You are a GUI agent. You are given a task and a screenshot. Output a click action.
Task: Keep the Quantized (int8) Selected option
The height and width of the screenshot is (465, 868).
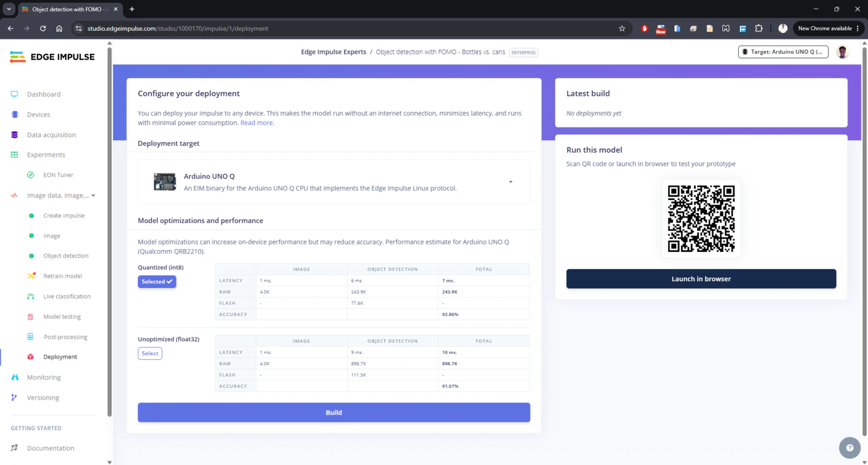pos(157,282)
